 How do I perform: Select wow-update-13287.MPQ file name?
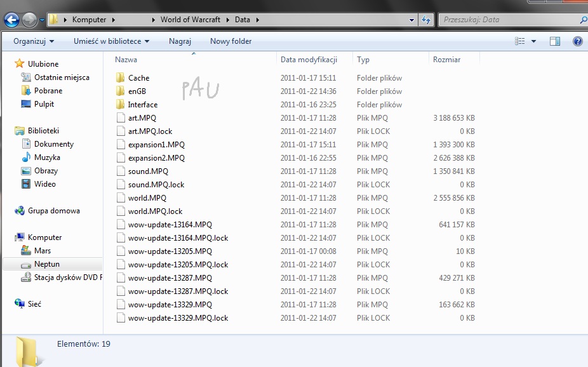[170, 277]
